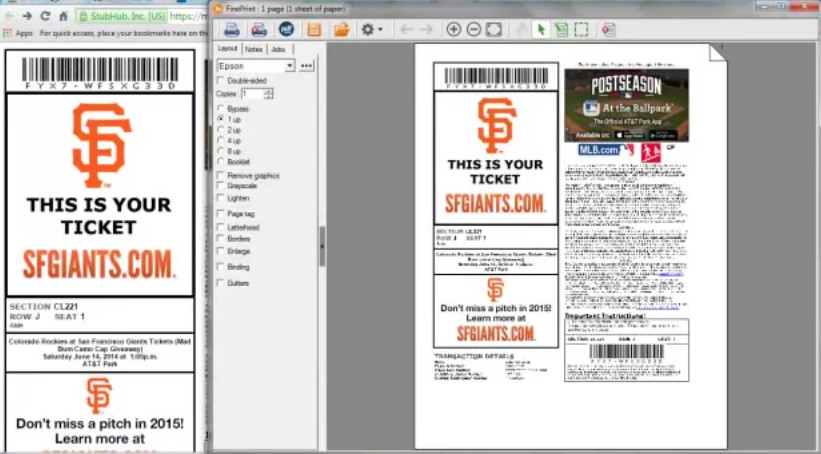The image size is (821, 454).
Task: Click the printer properties ellipsis button
Action: [306, 66]
